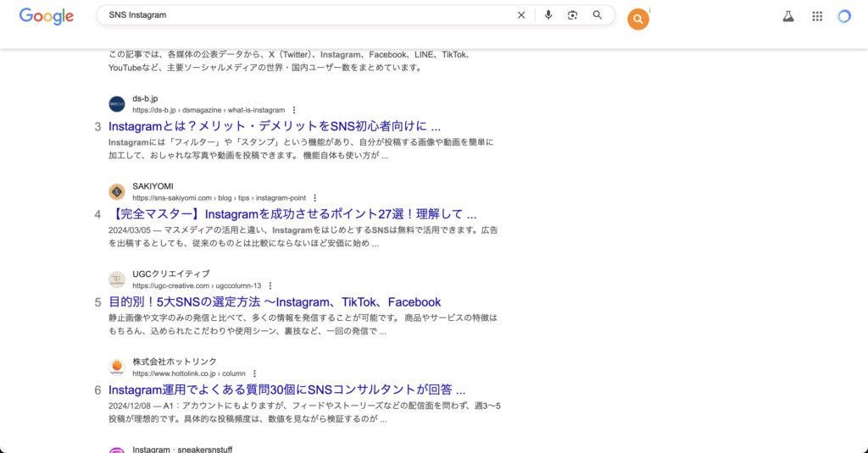Open Search Labs flask icon
This screenshot has width=868, height=453.
788,17
